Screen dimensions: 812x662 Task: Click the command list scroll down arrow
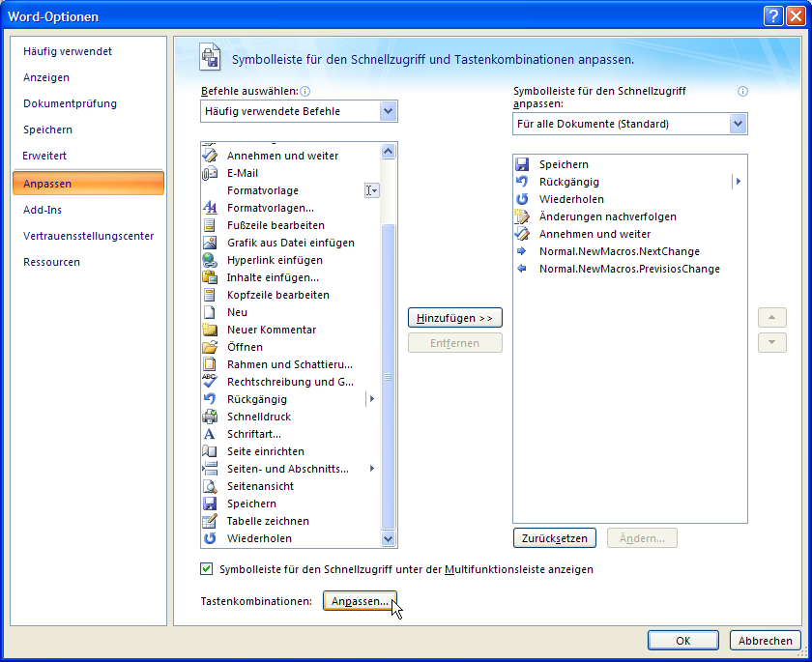[389, 539]
